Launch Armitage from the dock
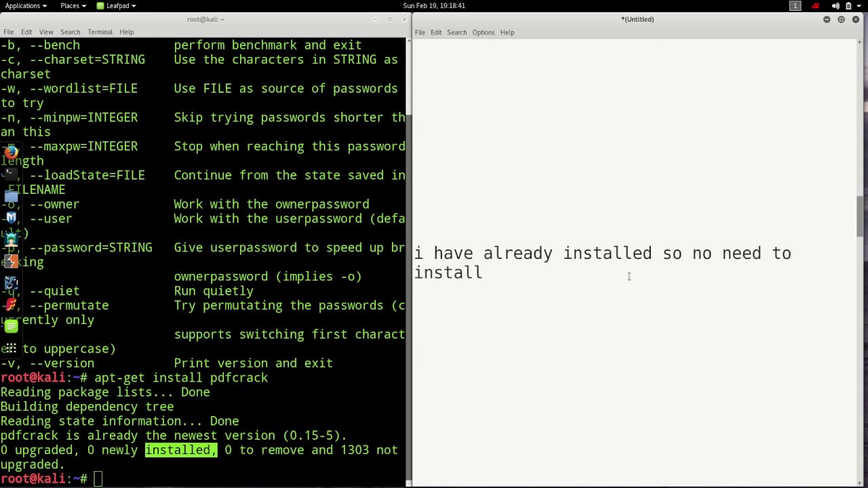This screenshot has width=868, height=488. tap(11, 239)
